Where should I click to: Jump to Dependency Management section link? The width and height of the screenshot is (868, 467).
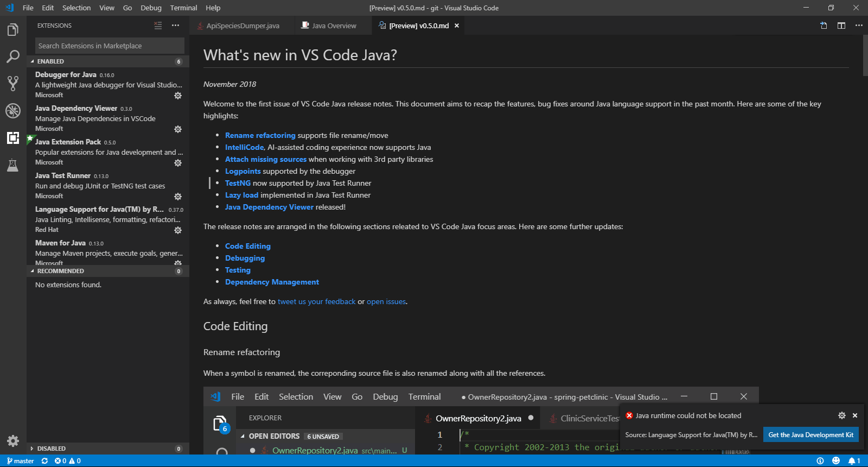[272, 282]
